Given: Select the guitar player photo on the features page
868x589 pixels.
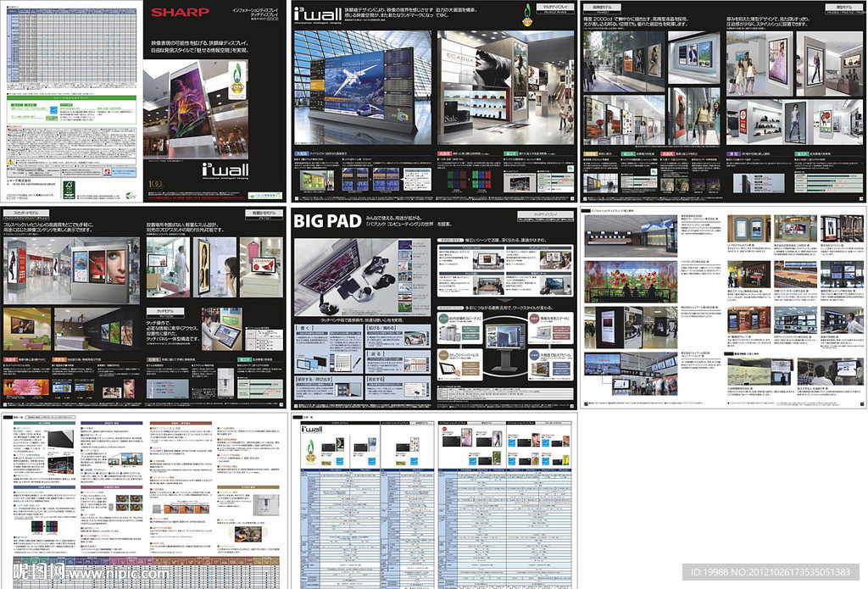Looking at the screenshot, I should (x=248, y=534).
